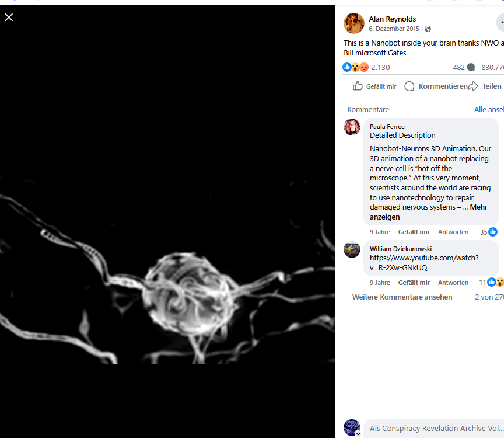This screenshot has height=438, width=504.
Task: Open Alan Reynolds profile name link
Action: coord(392,19)
